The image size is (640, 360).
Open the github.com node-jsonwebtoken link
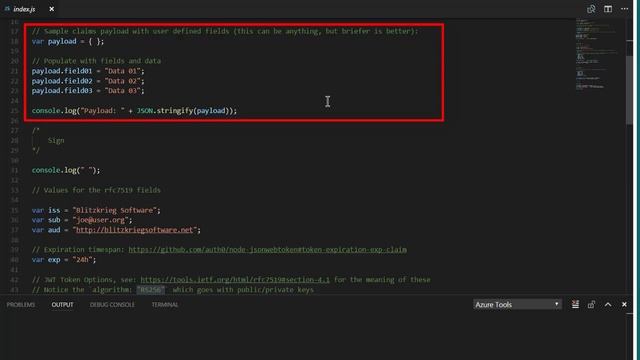[267, 250]
